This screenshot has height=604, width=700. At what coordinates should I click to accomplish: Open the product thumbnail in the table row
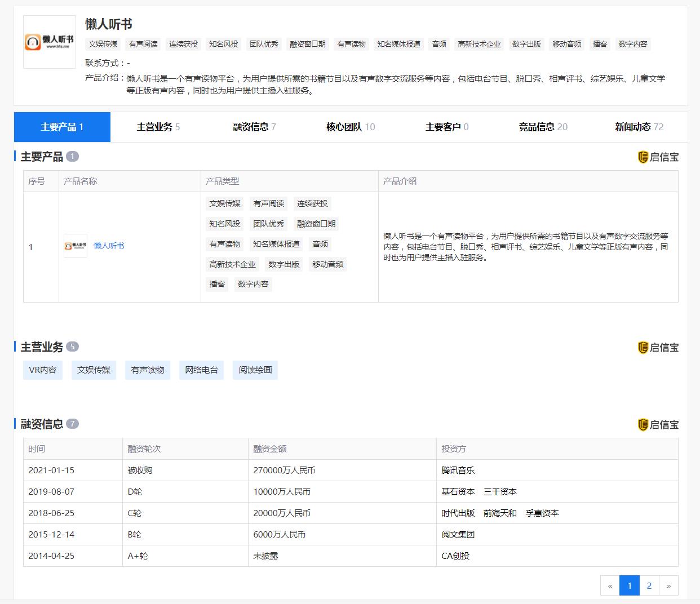(76, 246)
